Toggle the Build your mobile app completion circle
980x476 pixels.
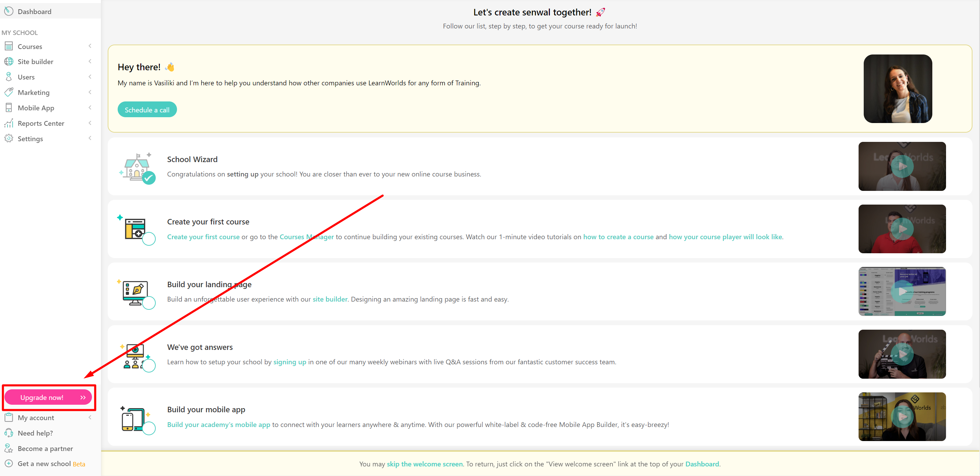(149, 428)
